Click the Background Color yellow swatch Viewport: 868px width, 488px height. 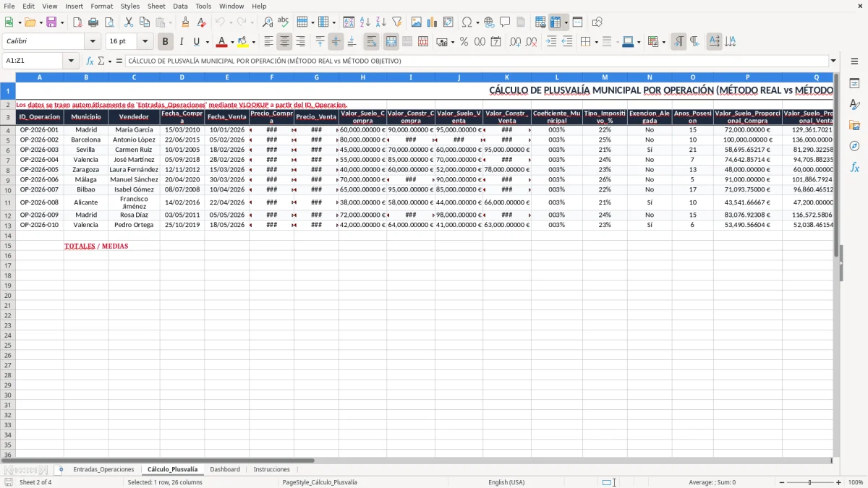point(243,42)
